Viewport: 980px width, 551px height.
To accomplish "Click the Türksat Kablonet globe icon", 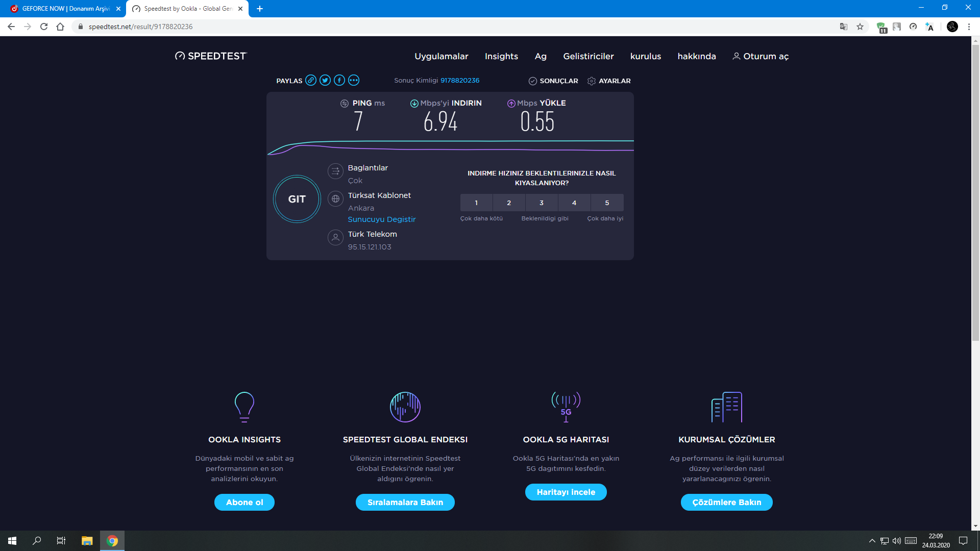I will (x=335, y=199).
